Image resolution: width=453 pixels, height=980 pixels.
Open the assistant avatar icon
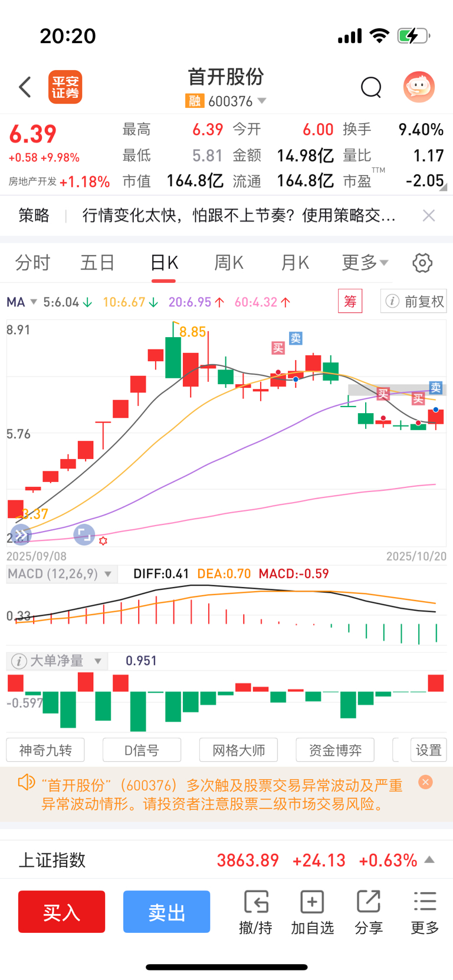[419, 87]
